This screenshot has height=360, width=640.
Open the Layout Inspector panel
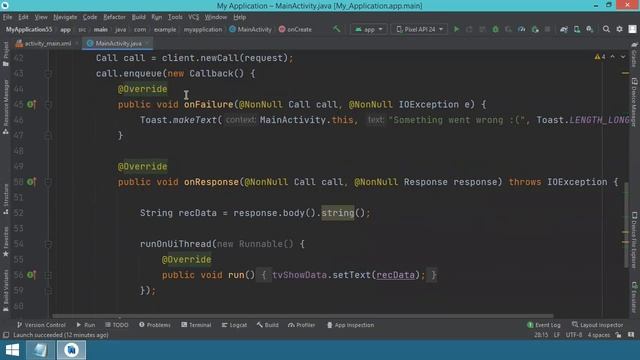click(598, 325)
